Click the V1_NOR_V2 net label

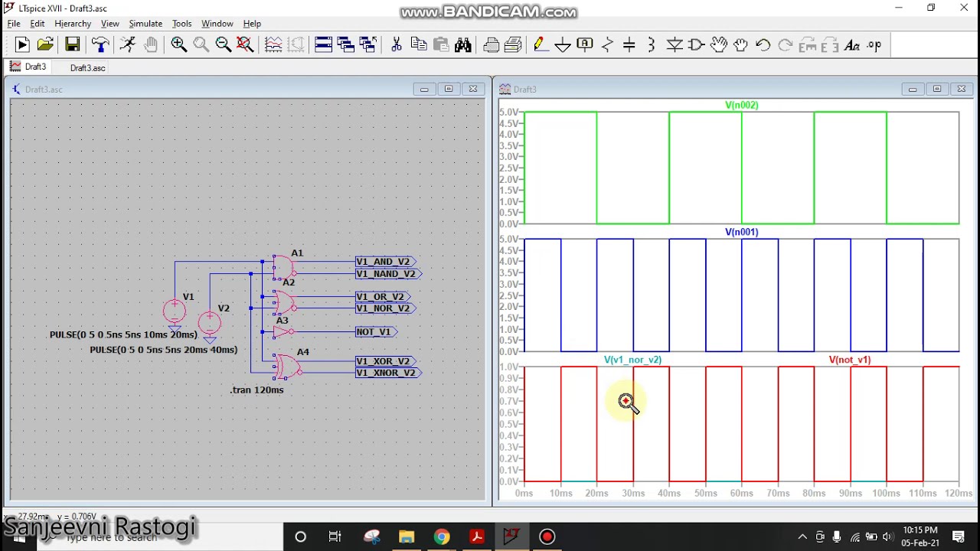click(384, 308)
